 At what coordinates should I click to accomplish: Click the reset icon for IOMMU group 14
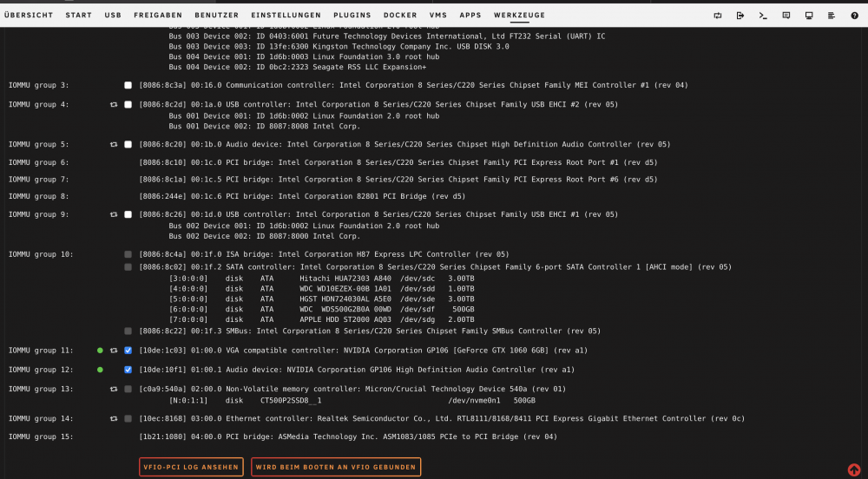click(x=114, y=419)
